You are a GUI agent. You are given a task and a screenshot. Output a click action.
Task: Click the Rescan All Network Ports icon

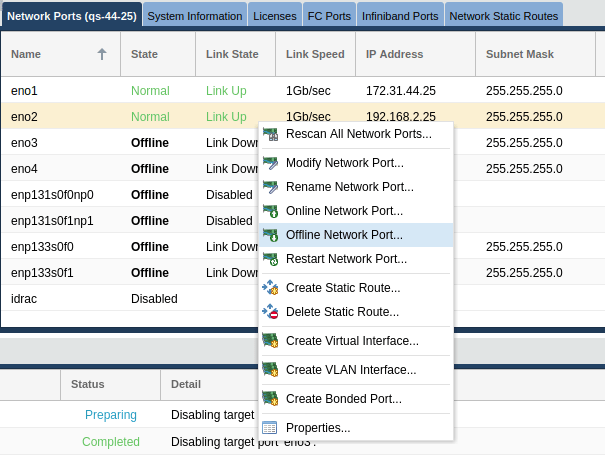point(270,134)
